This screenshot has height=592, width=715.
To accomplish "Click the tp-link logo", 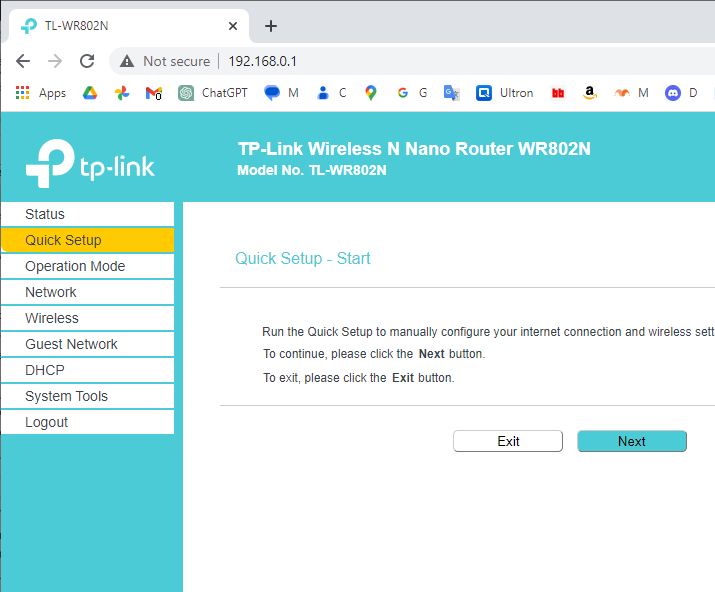I will [90, 163].
